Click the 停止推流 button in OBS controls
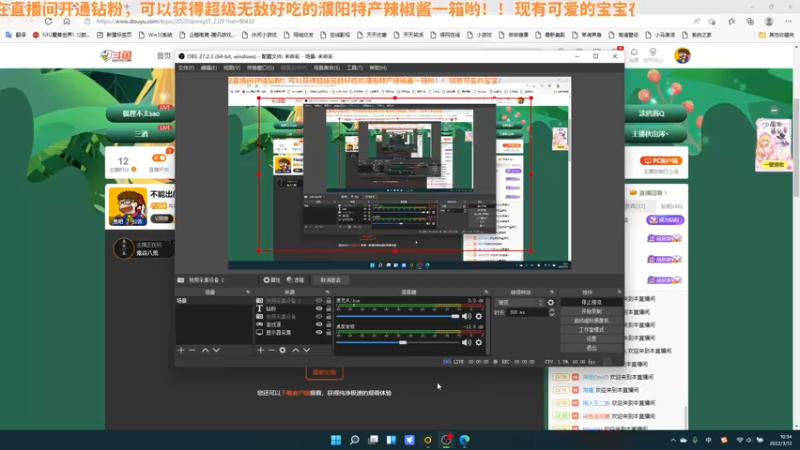Screen dimensions: 800x450 591,303
